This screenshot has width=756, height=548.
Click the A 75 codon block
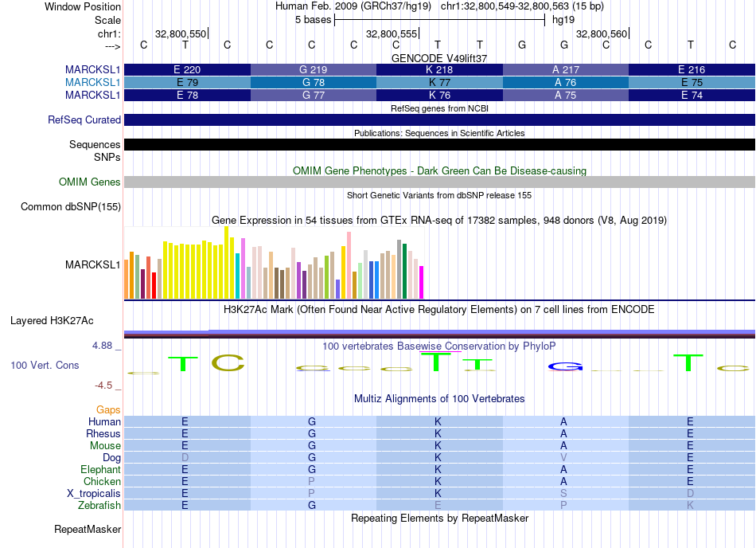point(566,95)
